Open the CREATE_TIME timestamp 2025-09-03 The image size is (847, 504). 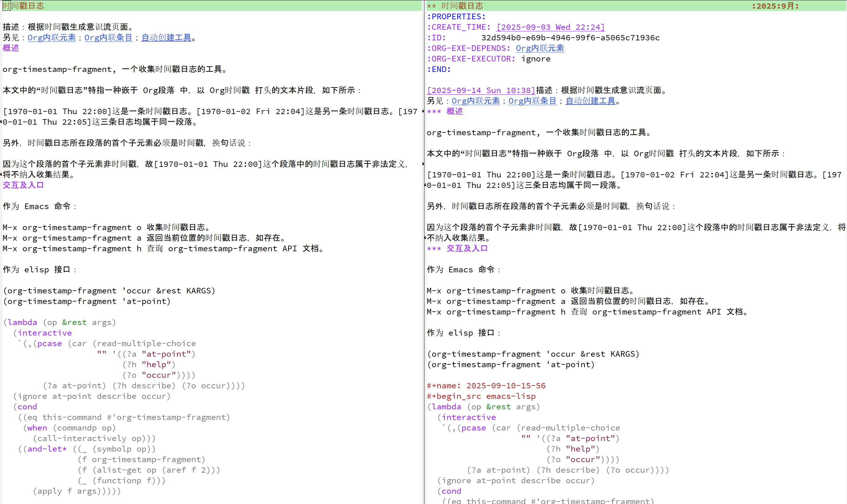(x=550, y=27)
